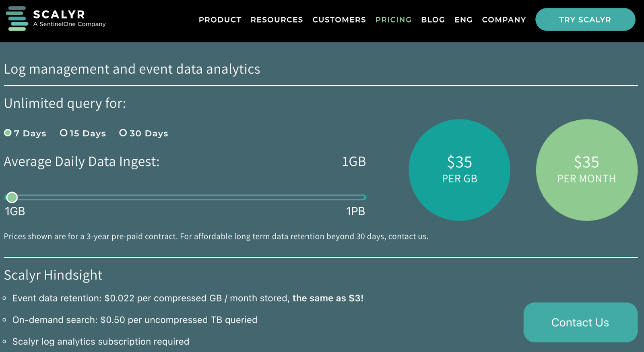The width and height of the screenshot is (644, 352).
Task: Click the SCALYR wordmark text
Action: [x=59, y=14]
